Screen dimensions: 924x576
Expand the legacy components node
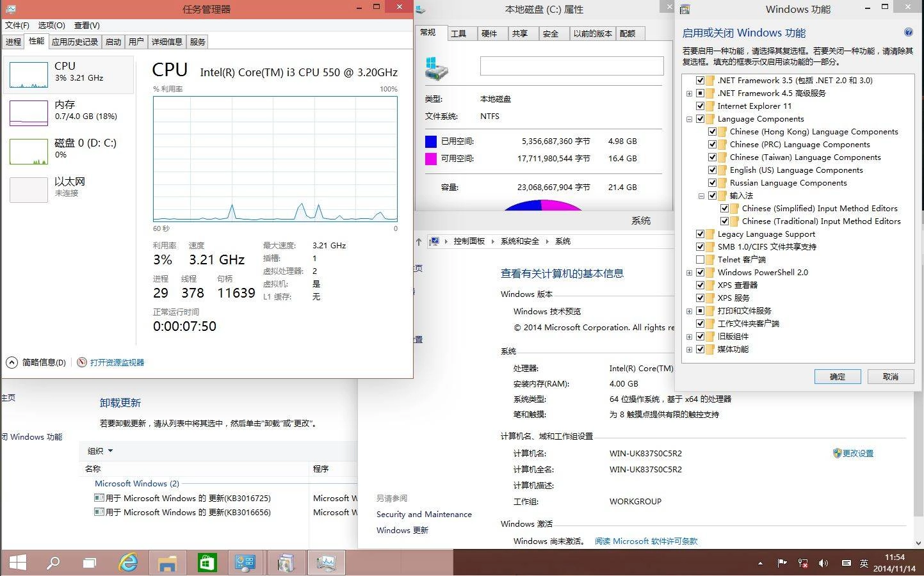click(689, 337)
